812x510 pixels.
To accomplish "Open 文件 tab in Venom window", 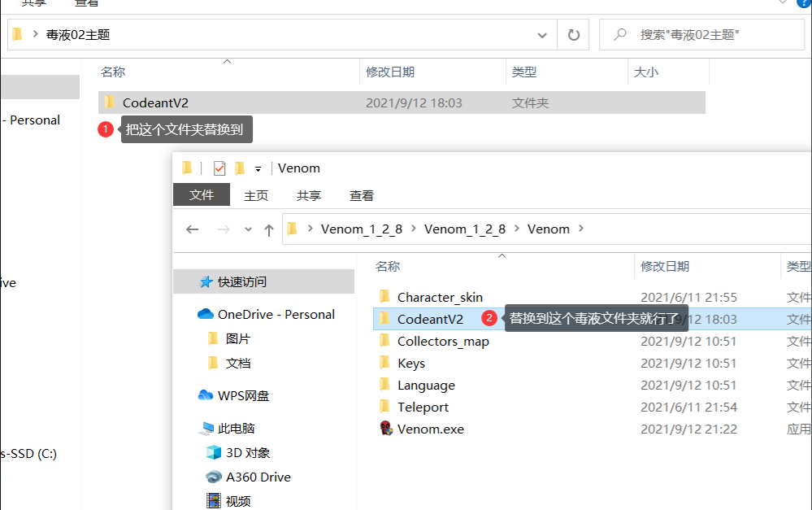I will pos(202,195).
